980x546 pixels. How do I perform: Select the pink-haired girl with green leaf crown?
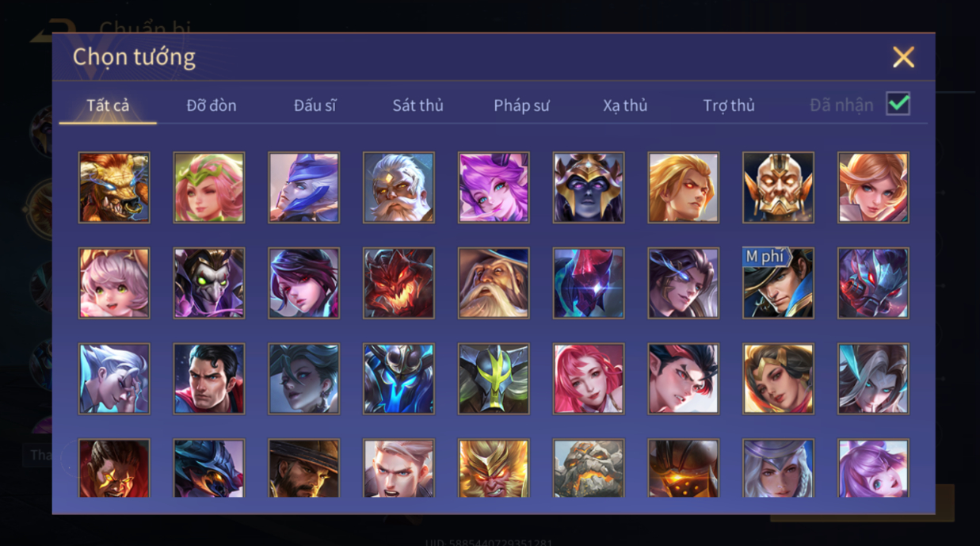[x=209, y=188]
